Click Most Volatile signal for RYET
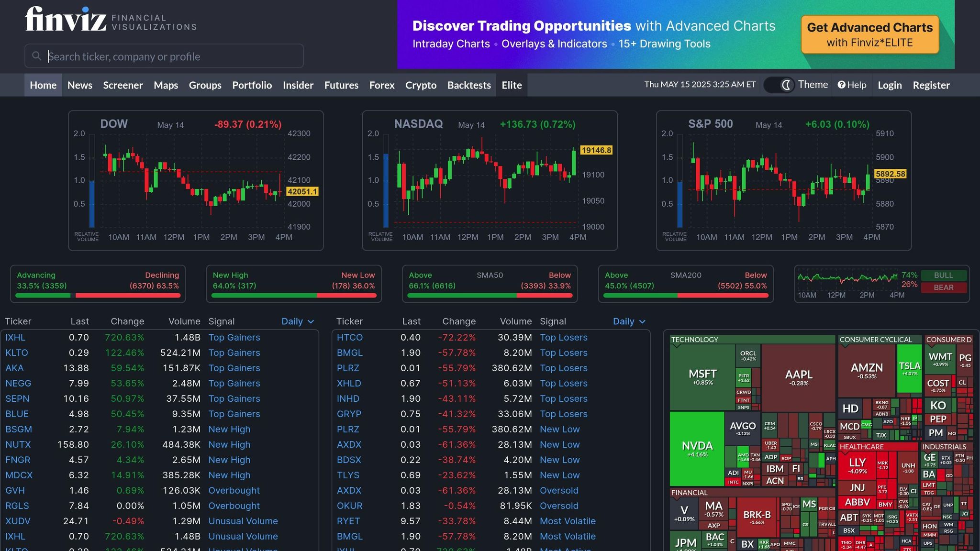 point(568,521)
